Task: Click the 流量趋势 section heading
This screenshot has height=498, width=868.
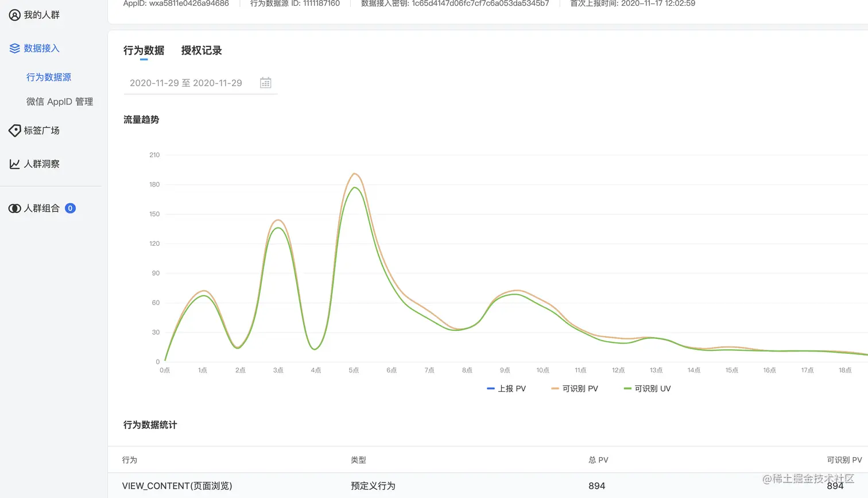Action: point(141,119)
